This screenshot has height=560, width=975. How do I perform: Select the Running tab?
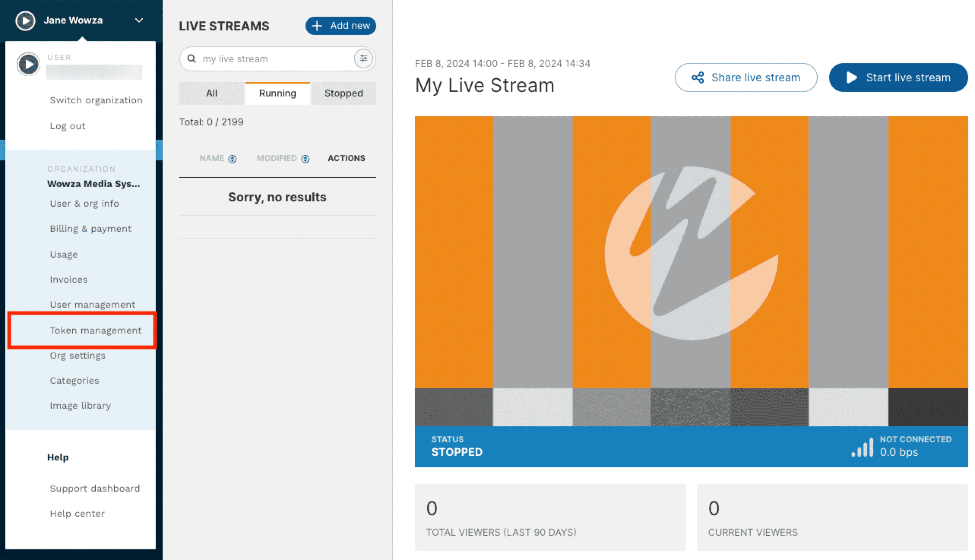tap(277, 93)
